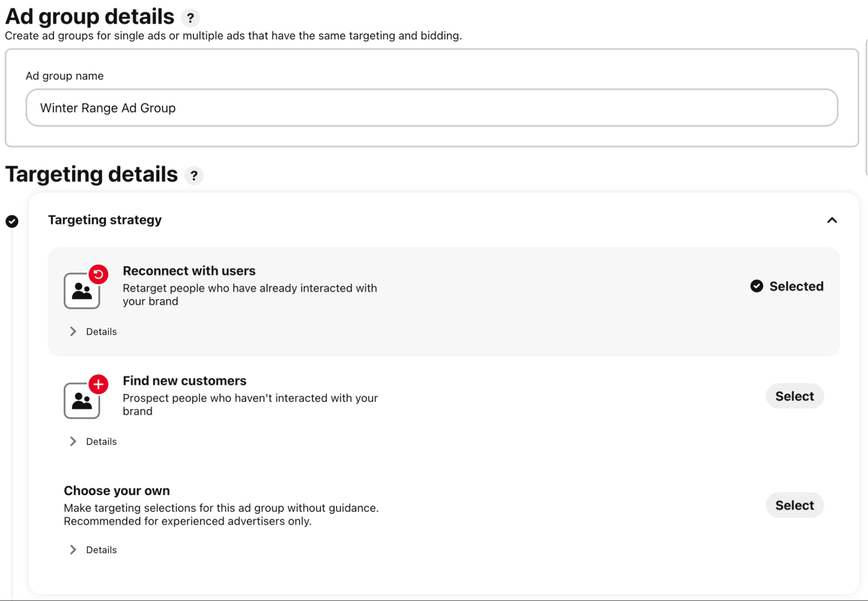This screenshot has height=601, width=868.
Task: Open the Targeting details help icon
Action: (194, 175)
